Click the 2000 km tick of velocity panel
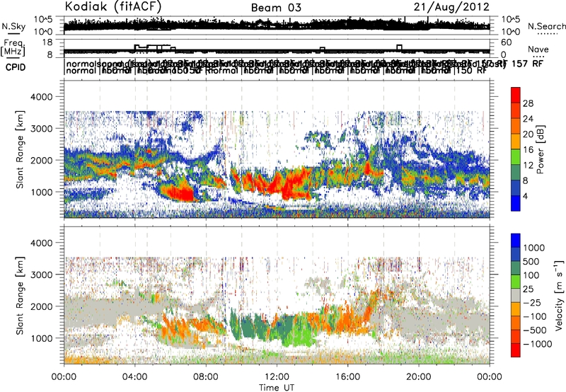This screenshot has width=566, height=392. [40, 306]
